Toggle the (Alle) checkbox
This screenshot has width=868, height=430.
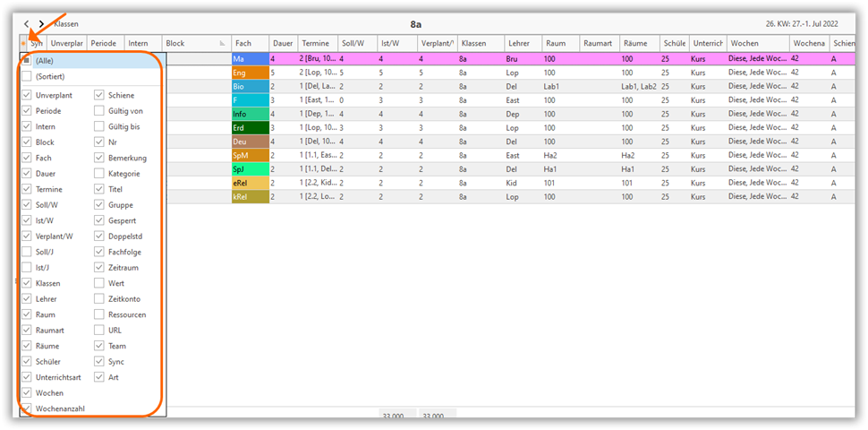coord(27,61)
